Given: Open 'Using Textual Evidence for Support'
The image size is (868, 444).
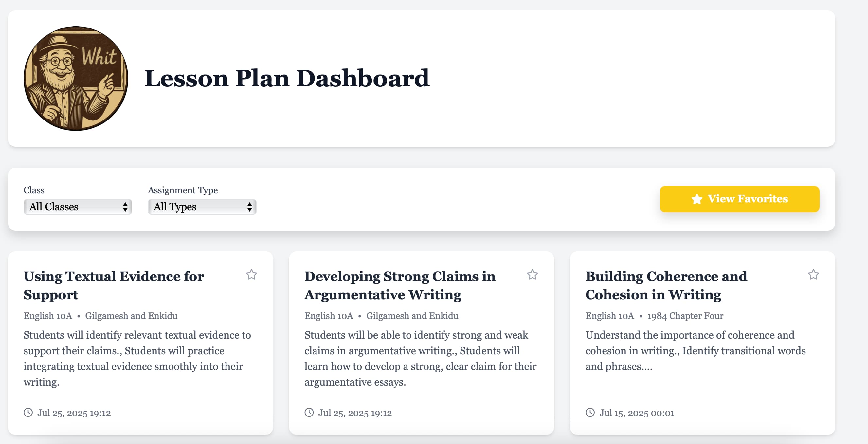Looking at the screenshot, I should 114,285.
